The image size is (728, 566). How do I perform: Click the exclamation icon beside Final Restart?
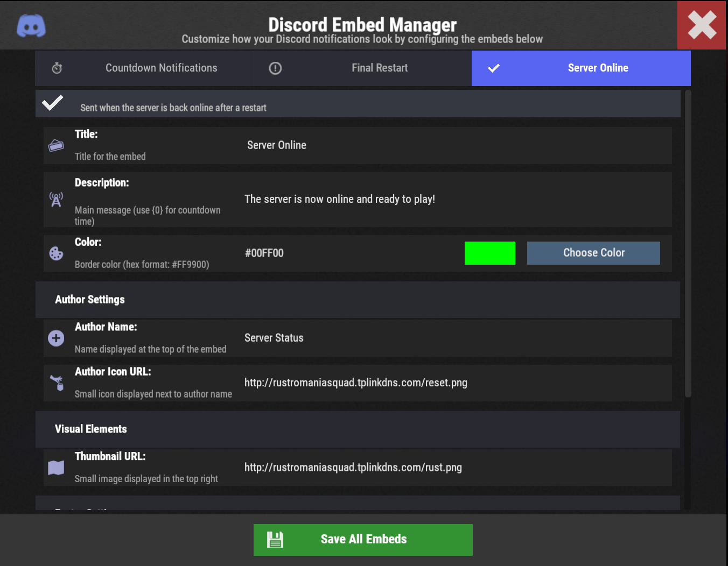coord(275,68)
